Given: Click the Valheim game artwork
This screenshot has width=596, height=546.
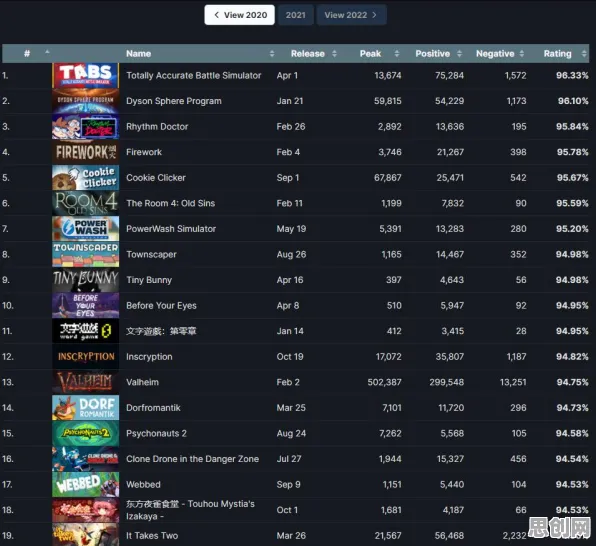Looking at the screenshot, I should point(86,382).
